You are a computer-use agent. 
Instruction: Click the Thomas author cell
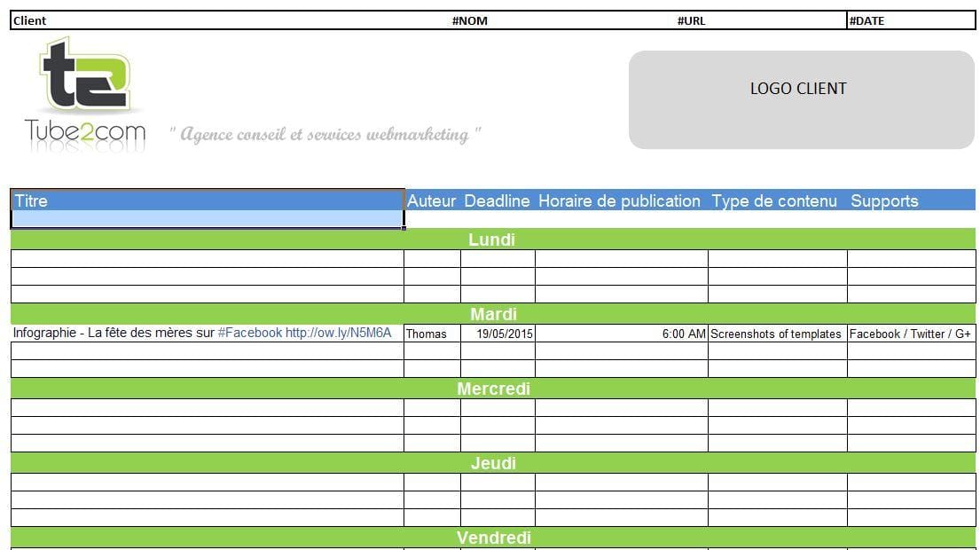[x=427, y=334]
